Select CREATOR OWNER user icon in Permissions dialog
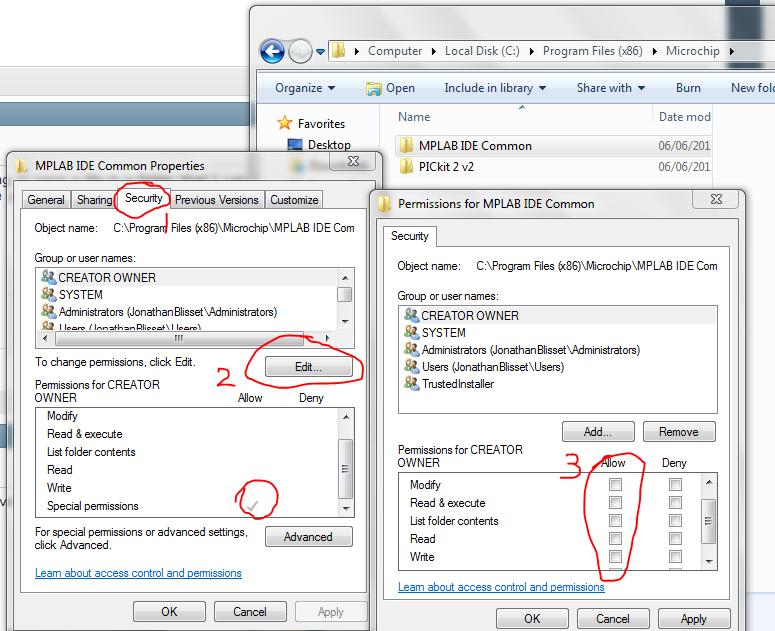 pos(410,316)
